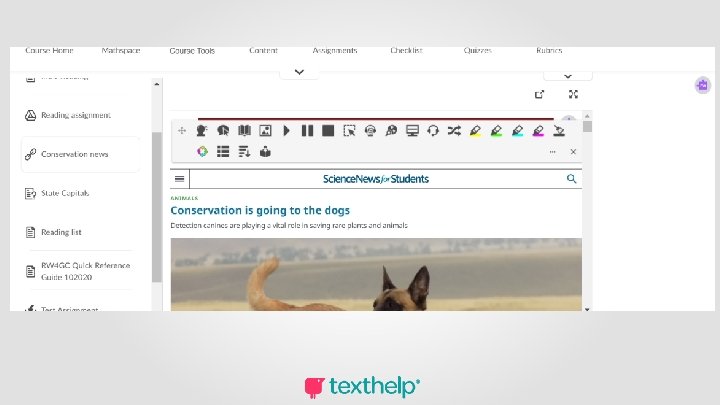This screenshot has width=720, height=405.
Task: Apply the pink highlighter
Action: point(538,131)
